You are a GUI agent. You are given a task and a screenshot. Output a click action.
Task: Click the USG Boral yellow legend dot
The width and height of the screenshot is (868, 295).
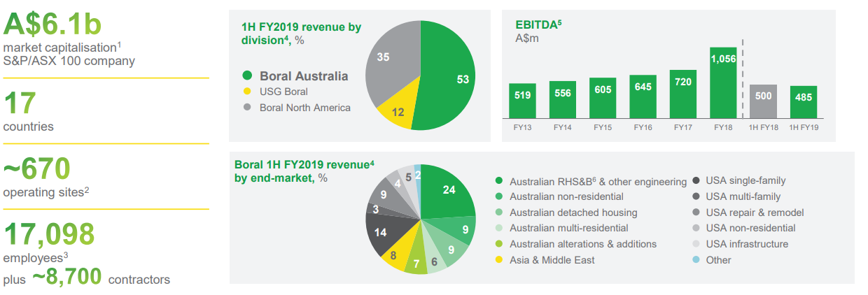tap(246, 92)
